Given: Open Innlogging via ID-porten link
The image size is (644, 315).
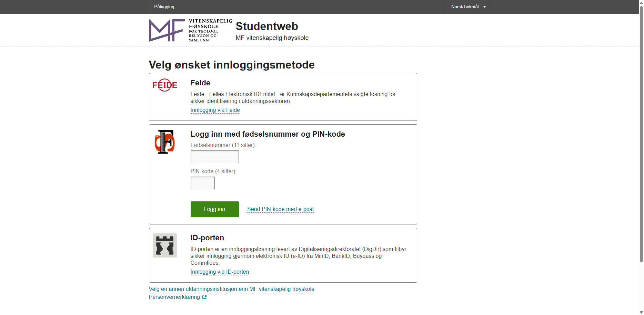Looking at the screenshot, I should tap(220, 272).
